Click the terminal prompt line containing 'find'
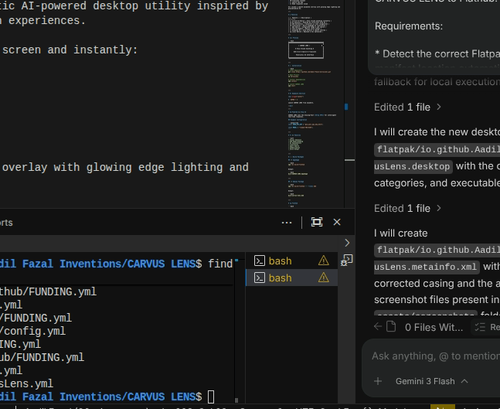Screen dimensions: 500x409 (x=116, y=264)
